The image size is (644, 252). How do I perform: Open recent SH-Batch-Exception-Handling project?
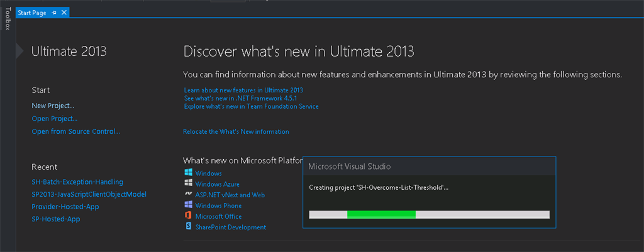point(77,182)
